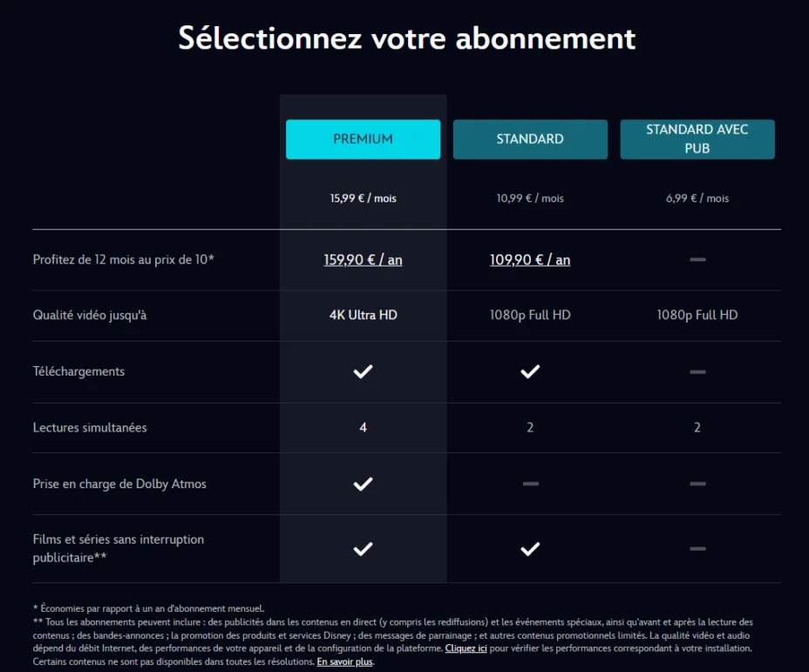Click Premium's ad-free checkmark icon
The width and height of the screenshot is (809, 672).
[x=363, y=548]
